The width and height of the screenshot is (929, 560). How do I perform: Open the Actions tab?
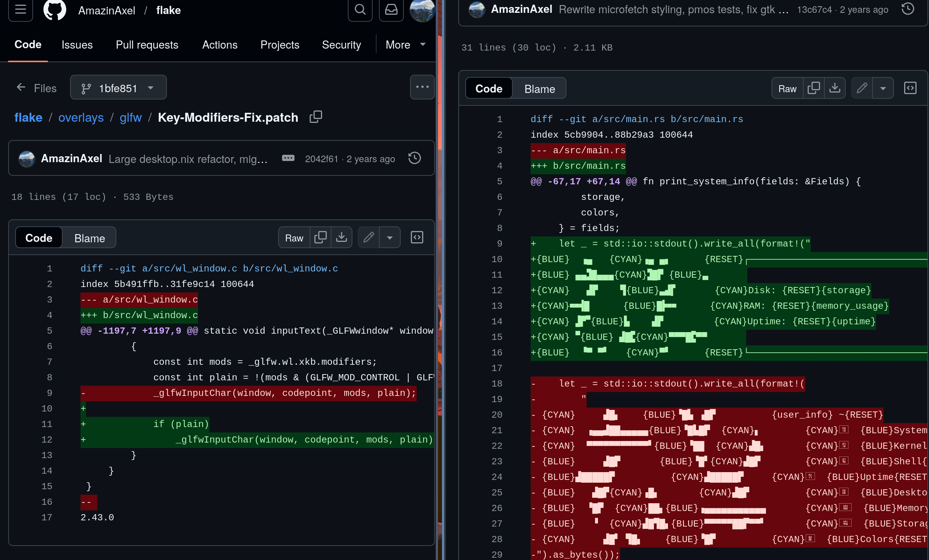click(219, 45)
